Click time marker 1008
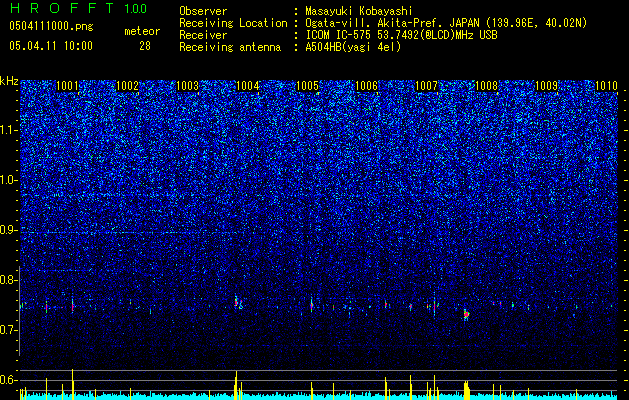Viewport: 629px width, 400px height. click(x=486, y=86)
